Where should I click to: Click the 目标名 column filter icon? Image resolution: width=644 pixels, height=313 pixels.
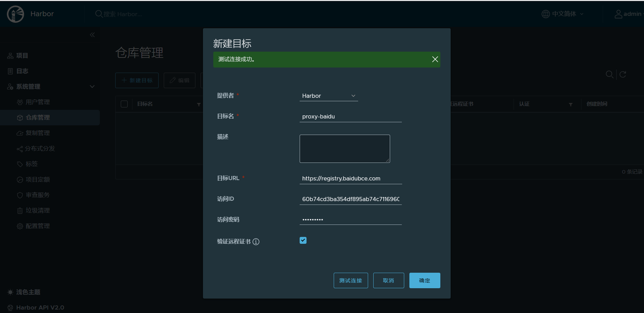[198, 104]
